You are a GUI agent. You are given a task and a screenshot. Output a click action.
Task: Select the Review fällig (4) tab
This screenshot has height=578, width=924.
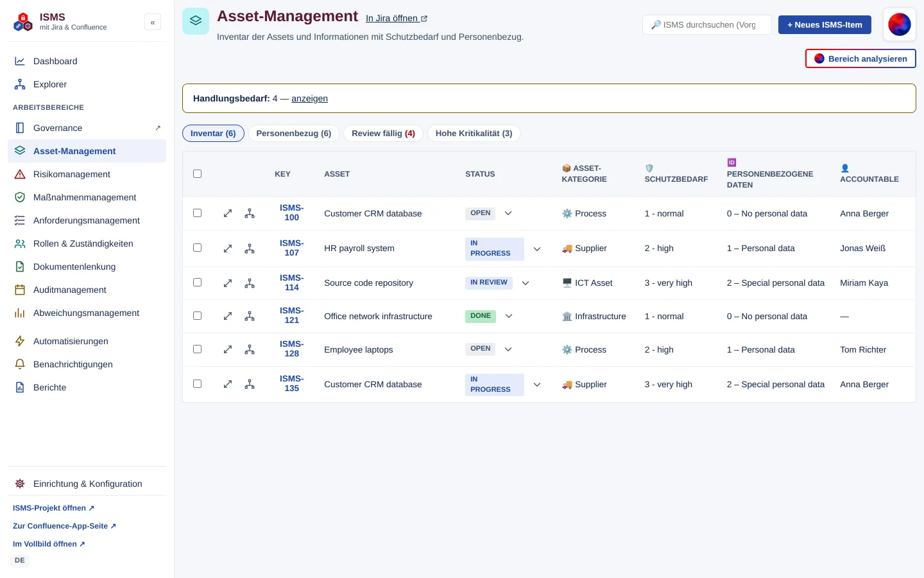384,134
